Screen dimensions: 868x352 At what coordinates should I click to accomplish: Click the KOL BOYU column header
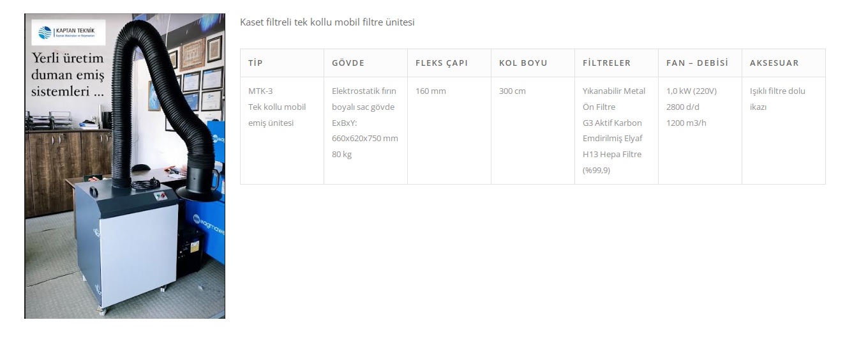(x=523, y=63)
